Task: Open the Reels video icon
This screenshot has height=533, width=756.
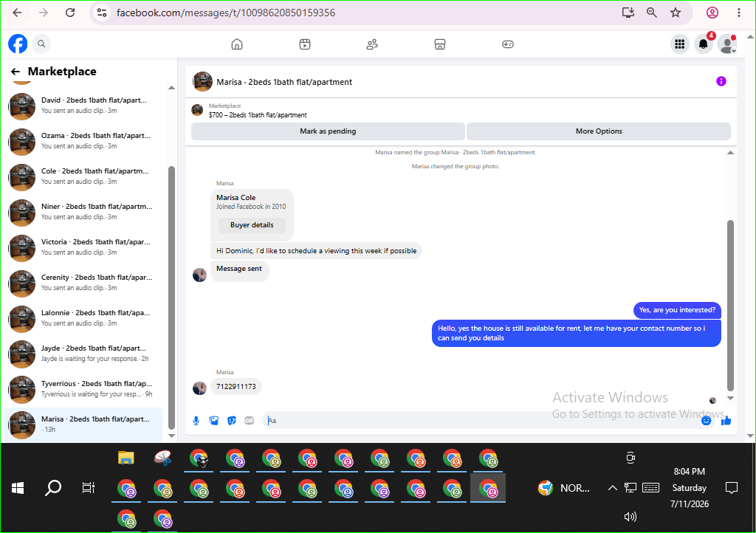Action: pos(305,44)
